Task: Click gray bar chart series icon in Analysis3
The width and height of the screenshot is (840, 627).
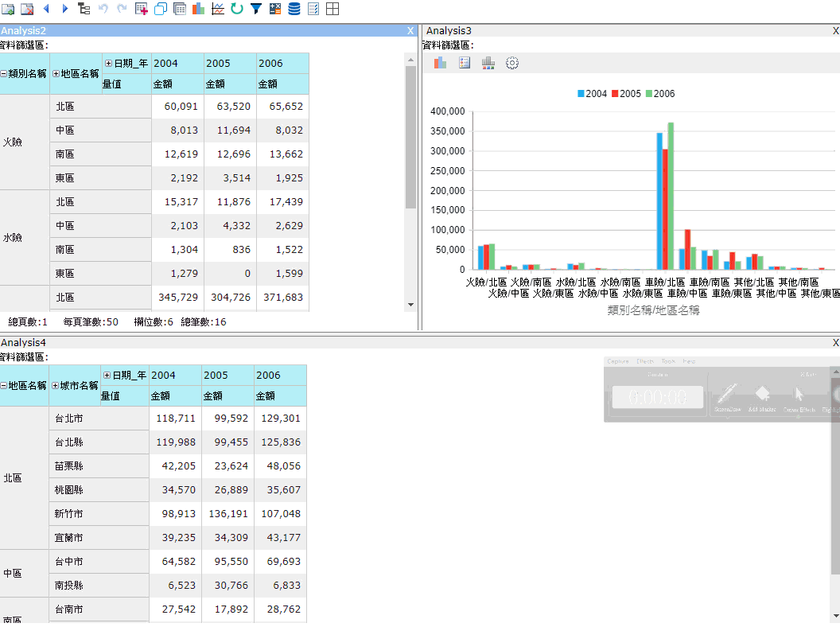Action: pos(488,63)
